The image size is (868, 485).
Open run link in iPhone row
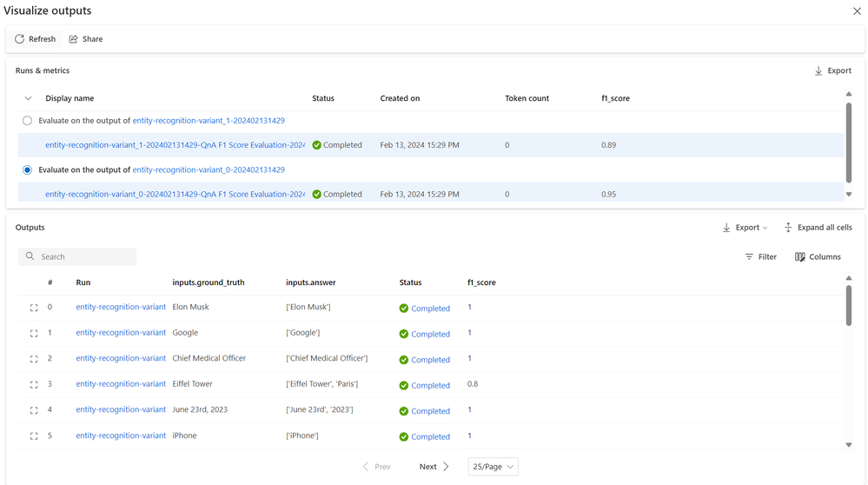(x=121, y=435)
